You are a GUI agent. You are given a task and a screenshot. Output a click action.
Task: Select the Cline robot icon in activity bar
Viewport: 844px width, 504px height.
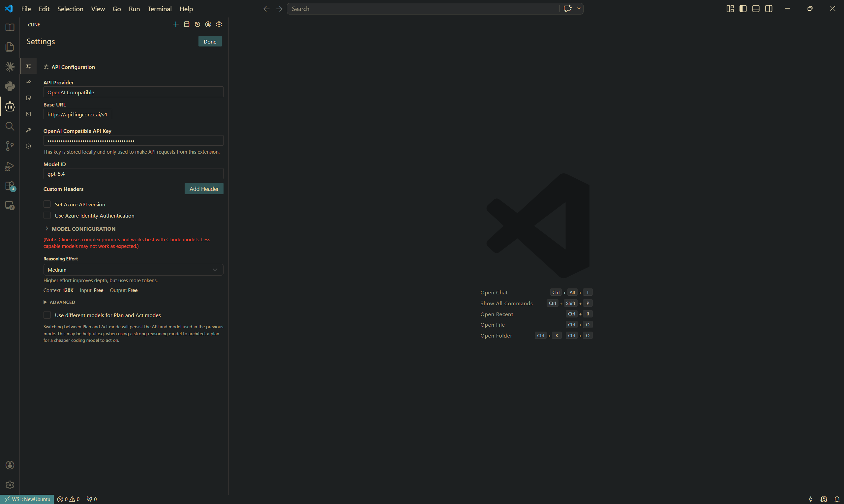pos(10,106)
